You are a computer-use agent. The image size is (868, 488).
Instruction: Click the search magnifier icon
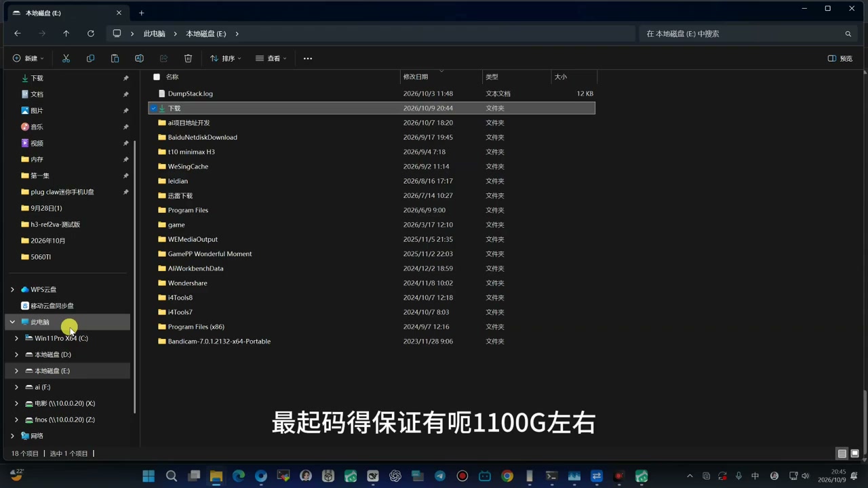(848, 34)
